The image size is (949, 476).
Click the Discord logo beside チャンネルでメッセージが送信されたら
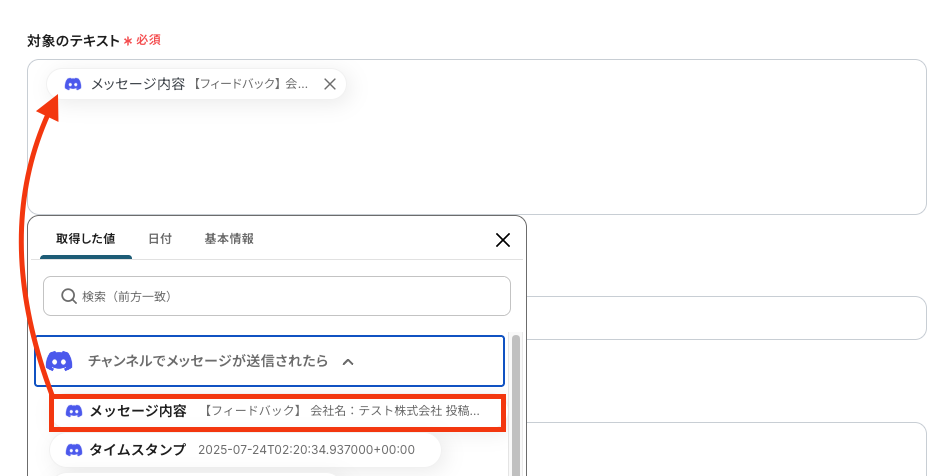click(59, 361)
